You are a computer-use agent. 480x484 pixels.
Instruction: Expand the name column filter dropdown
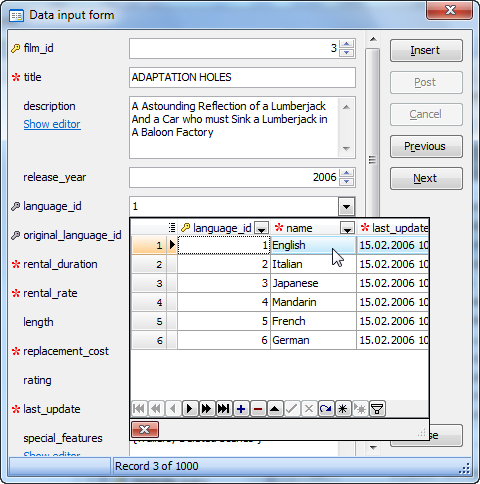(x=347, y=228)
